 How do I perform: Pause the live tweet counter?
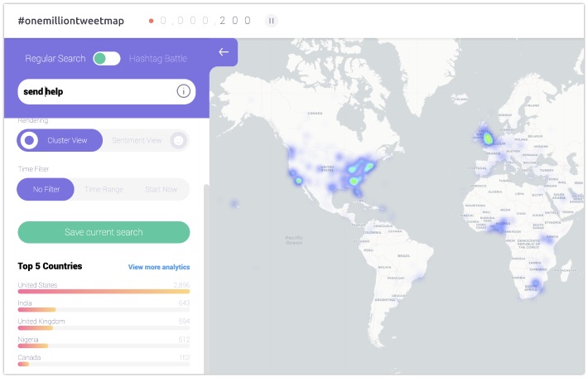(x=271, y=21)
